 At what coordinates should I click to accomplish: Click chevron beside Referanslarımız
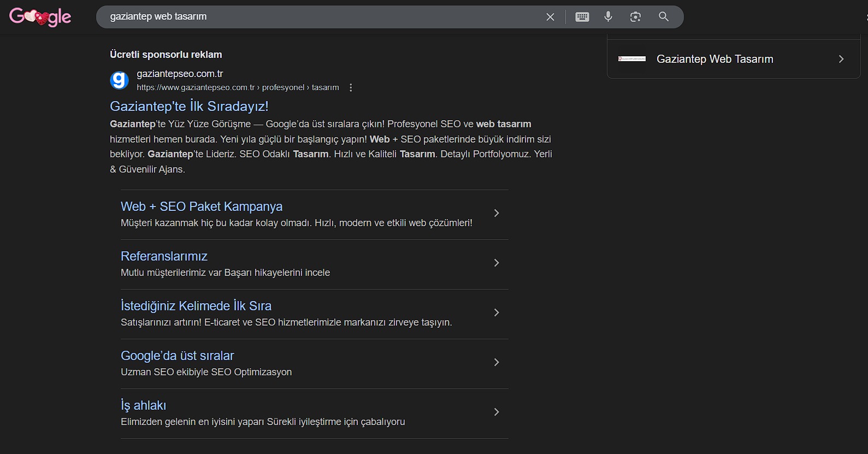pyautogui.click(x=496, y=263)
